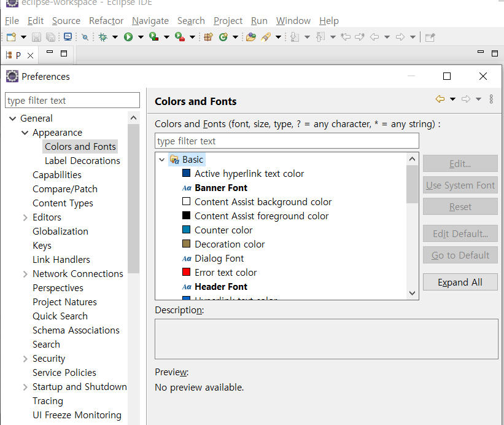Expand the Security tree node
This screenshot has width=504, height=425.
[25, 359]
